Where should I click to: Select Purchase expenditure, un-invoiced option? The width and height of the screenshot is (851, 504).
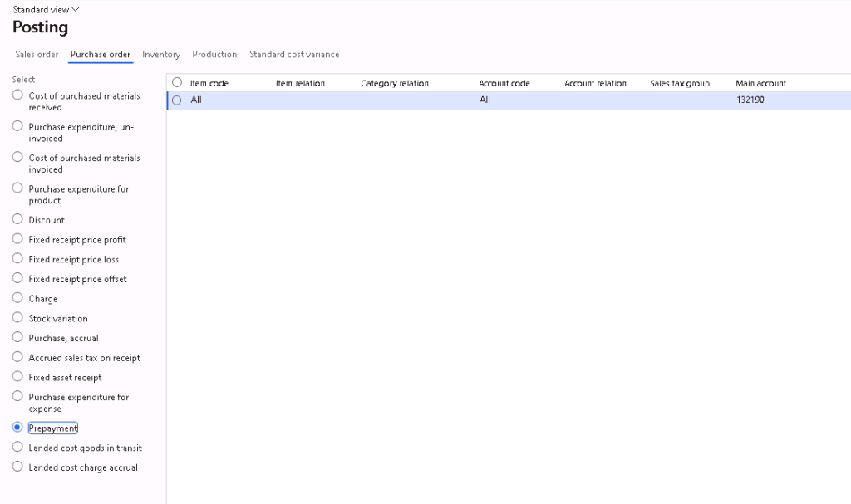(17, 126)
